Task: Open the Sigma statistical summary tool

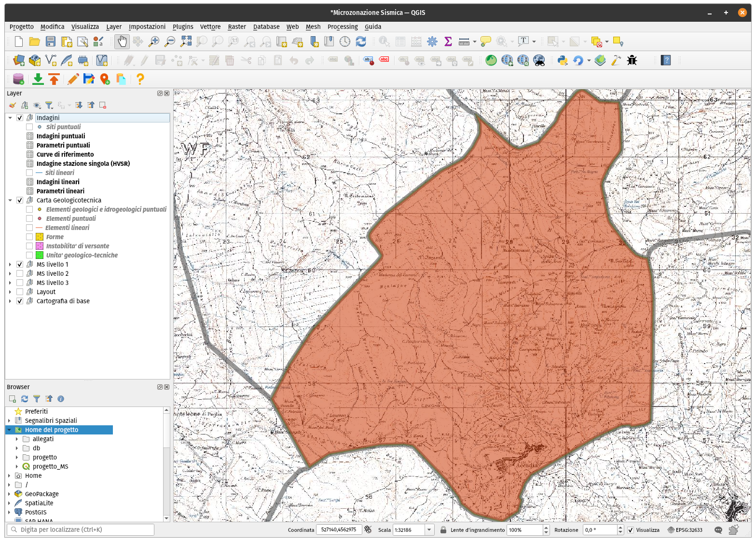Action: [x=448, y=42]
